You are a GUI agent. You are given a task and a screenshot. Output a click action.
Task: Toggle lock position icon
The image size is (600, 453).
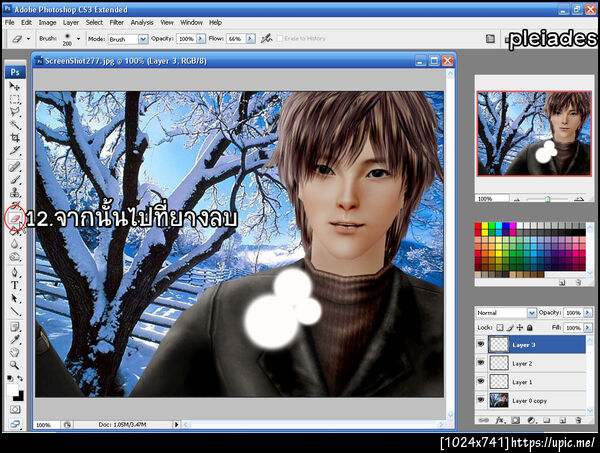(520, 328)
